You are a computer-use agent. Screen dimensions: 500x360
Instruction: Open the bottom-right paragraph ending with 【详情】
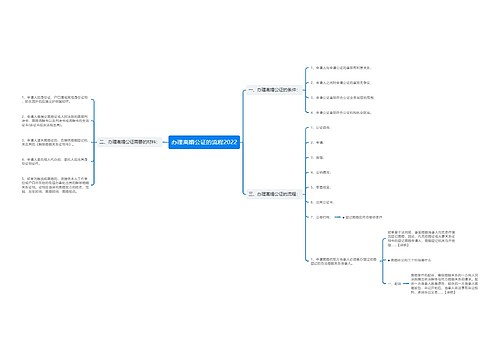point(444,284)
